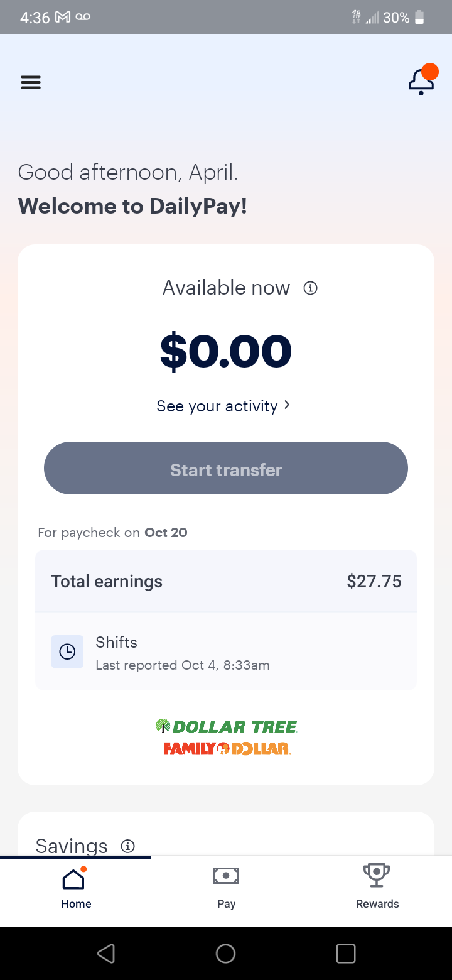The image size is (452, 980).
Task: Expand activity via chevron arrow
Action: [287, 405]
